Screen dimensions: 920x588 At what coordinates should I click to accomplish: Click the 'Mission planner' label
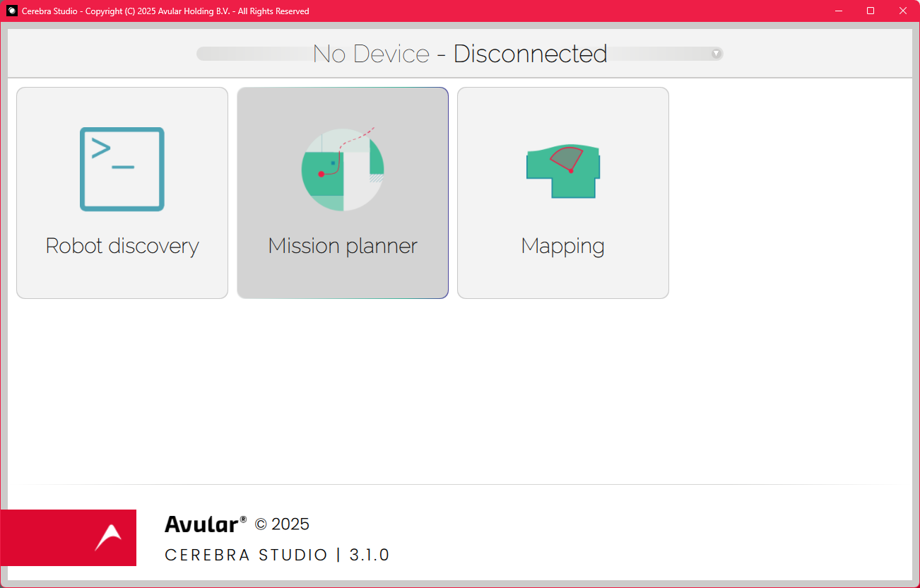(x=343, y=246)
